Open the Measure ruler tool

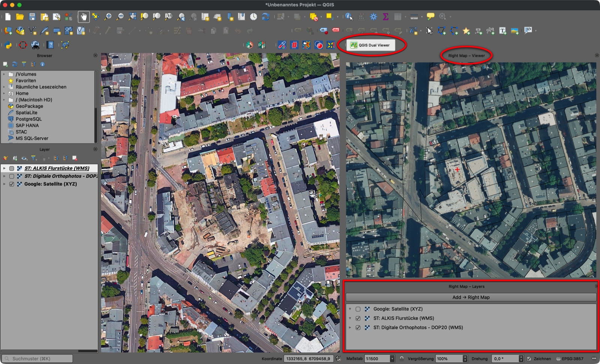click(414, 16)
